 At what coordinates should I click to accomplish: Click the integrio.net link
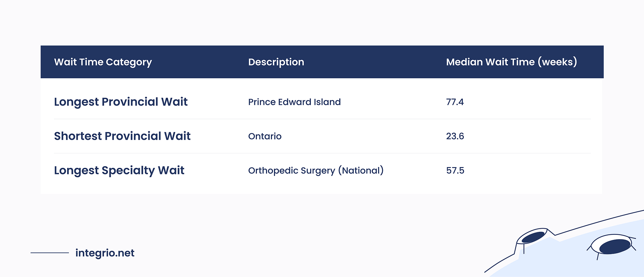[x=105, y=253]
